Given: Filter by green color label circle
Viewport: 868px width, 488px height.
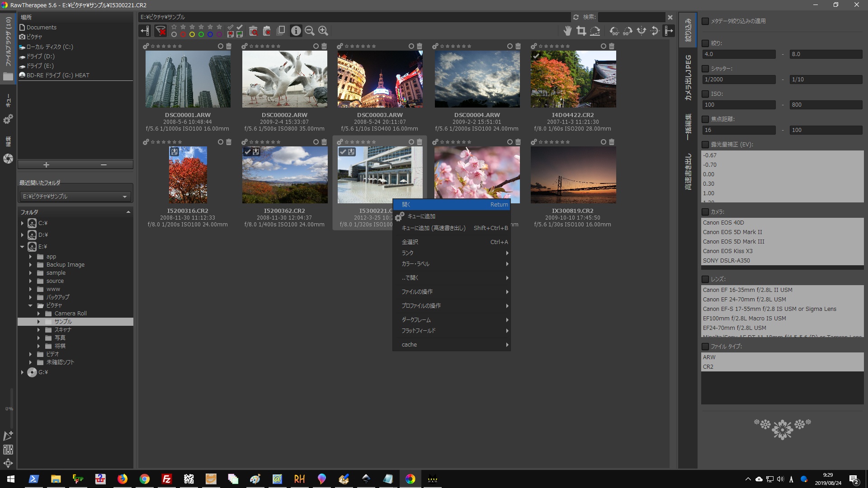Looking at the screenshot, I should click(201, 34).
